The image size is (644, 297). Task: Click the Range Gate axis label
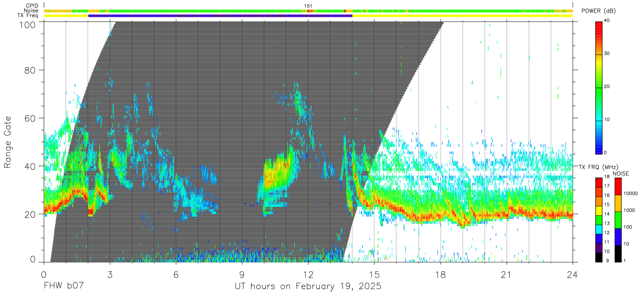(x=8, y=141)
